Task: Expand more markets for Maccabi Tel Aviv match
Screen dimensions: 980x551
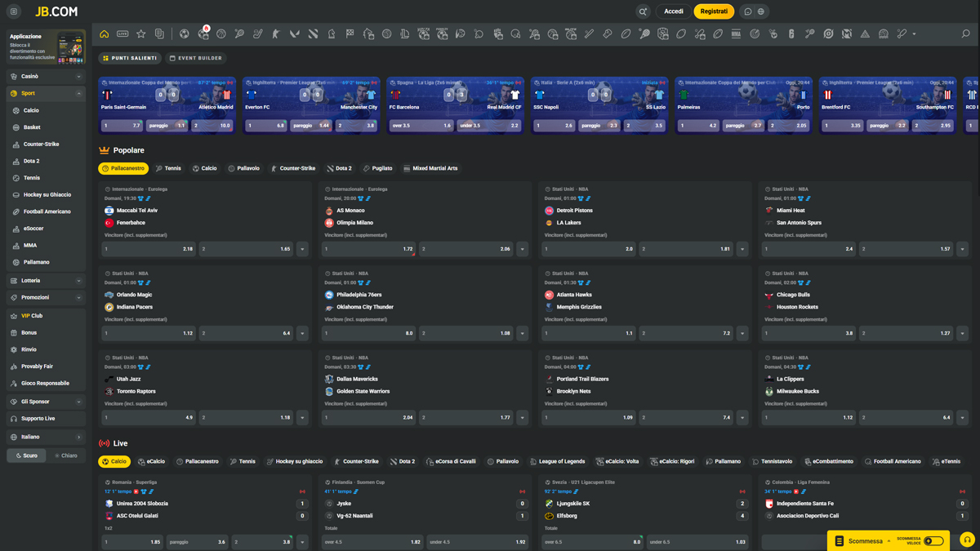Action: [302, 249]
